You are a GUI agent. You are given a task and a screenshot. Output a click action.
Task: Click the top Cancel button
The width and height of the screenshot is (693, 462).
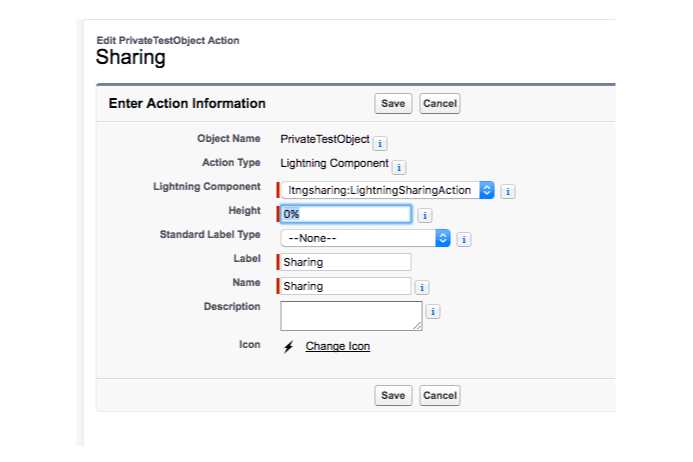(x=440, y=103)
